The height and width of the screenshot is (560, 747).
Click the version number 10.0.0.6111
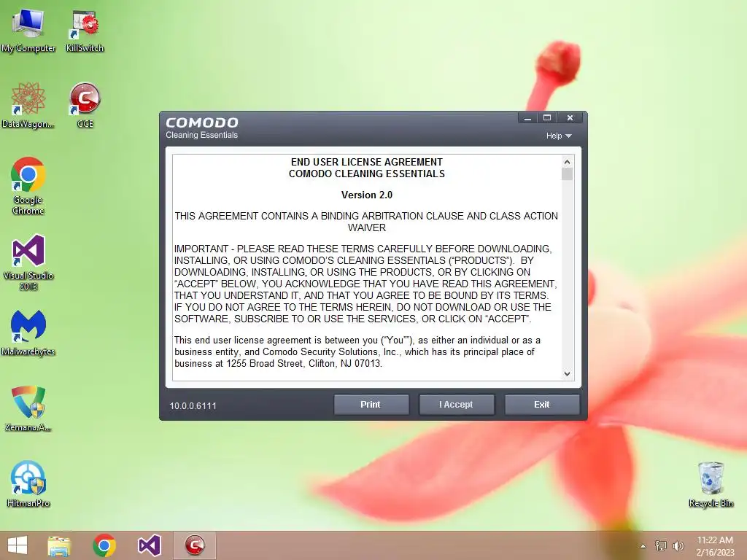(193, 405)
